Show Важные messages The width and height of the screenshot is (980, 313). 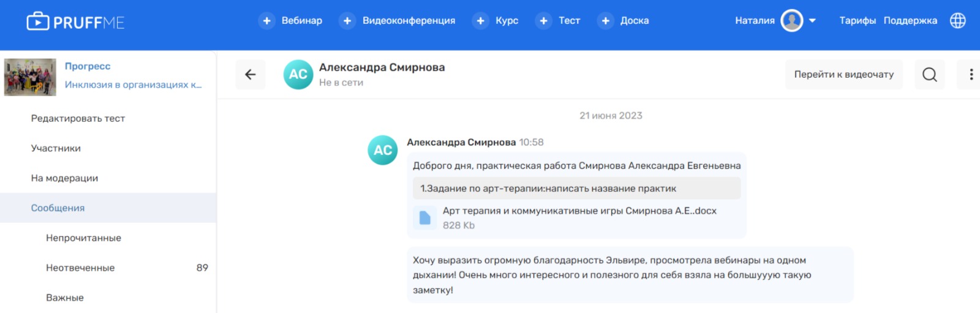[x=65, y=298]
